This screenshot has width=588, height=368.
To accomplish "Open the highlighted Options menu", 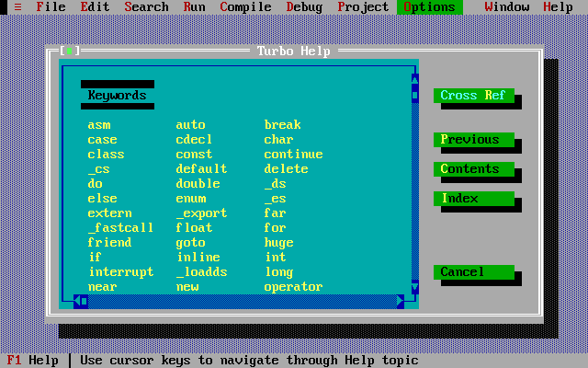I will click(429, 7).
